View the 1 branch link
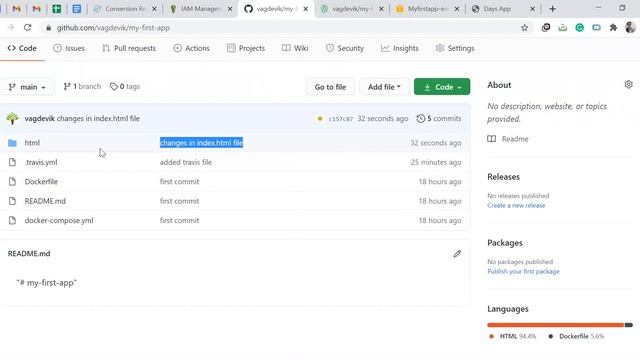This screenshot has width=640, height=360. [x=82, y=87]
